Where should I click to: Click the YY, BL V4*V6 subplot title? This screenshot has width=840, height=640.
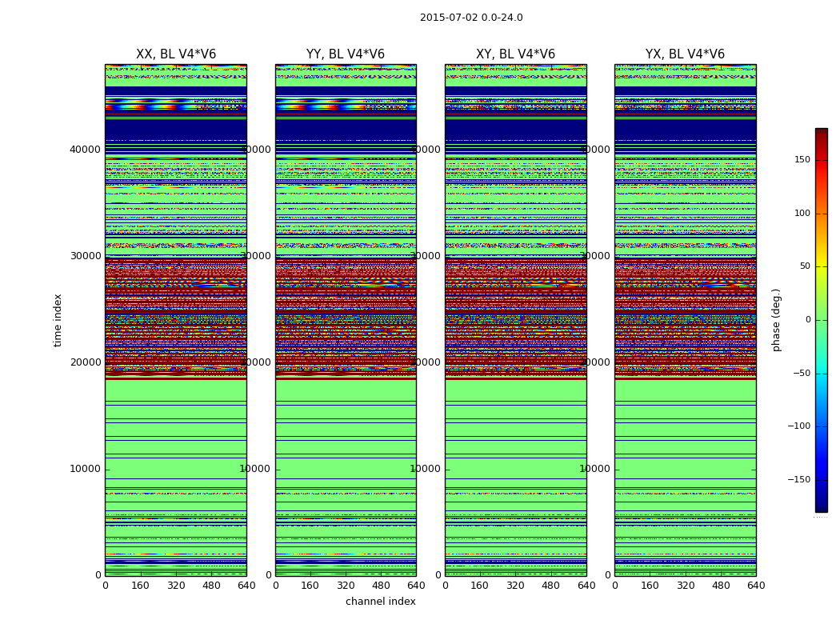tap(346, 54)
